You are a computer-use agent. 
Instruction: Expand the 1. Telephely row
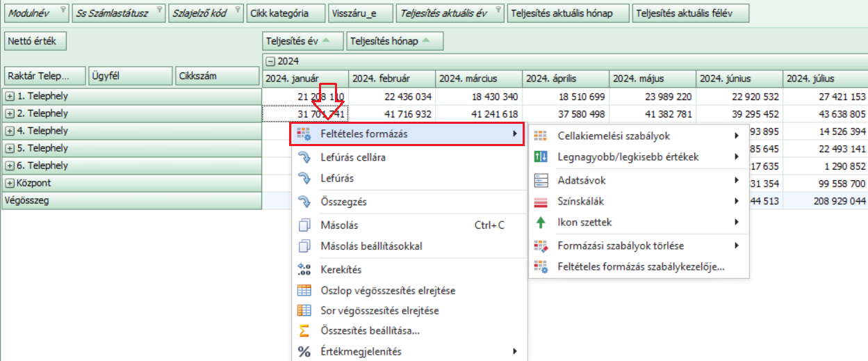click(10, 96)
